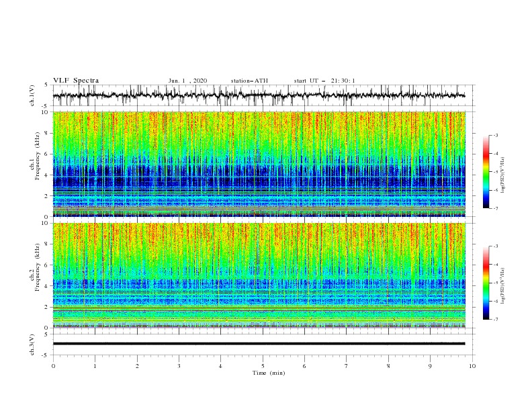Click the "ch.3(V)" waveform axis label

click(x=32, y=345)
